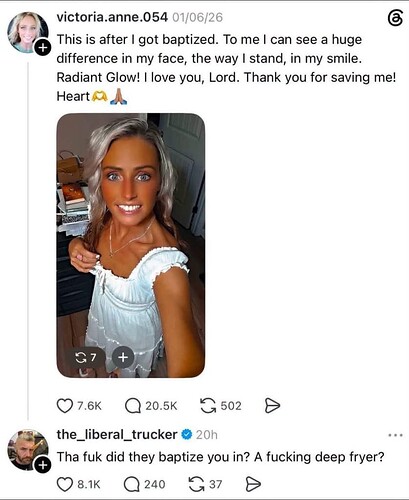Click the 01/06/26 post date
Viewport: 409px width, 500px height.
[x=198, y=17]
